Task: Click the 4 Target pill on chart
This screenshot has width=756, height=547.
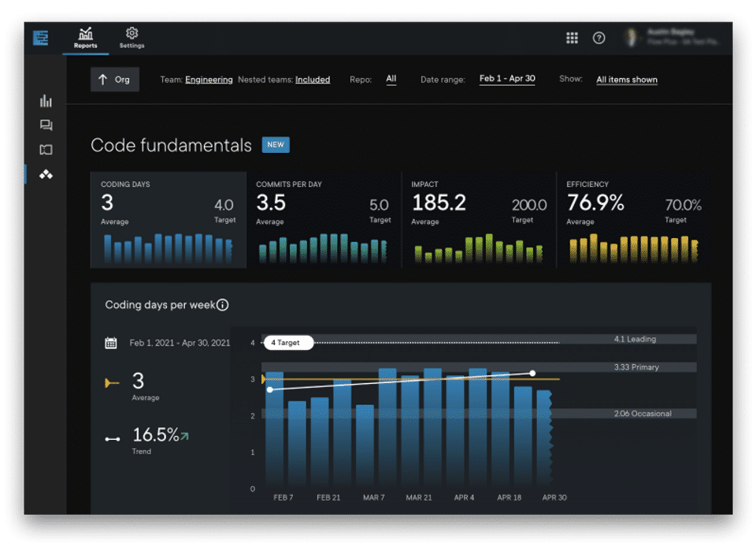Action: point(288,343)
